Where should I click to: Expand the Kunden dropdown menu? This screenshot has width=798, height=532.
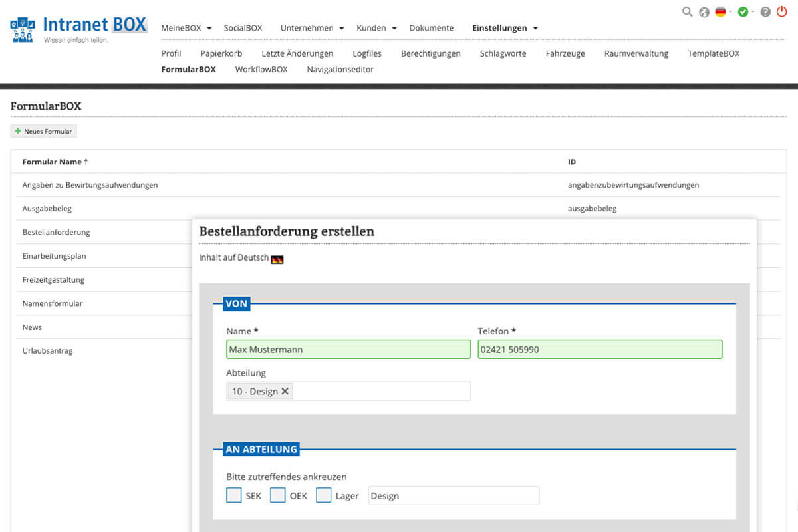click(x=376, y=28)
